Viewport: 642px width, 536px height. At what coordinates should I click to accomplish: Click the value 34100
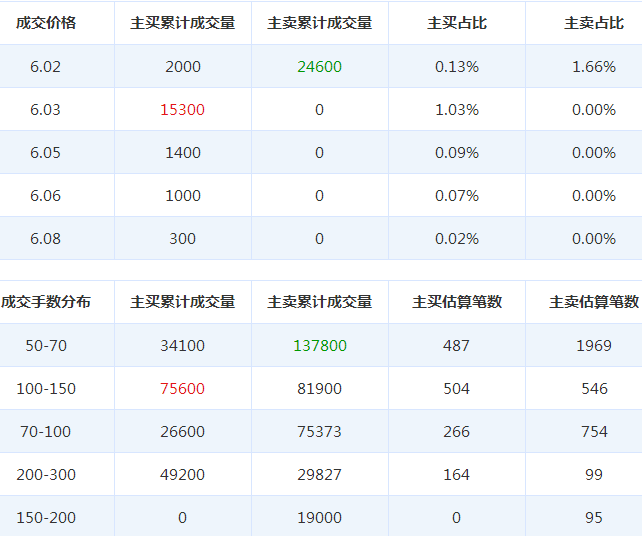tap(182, 346)
